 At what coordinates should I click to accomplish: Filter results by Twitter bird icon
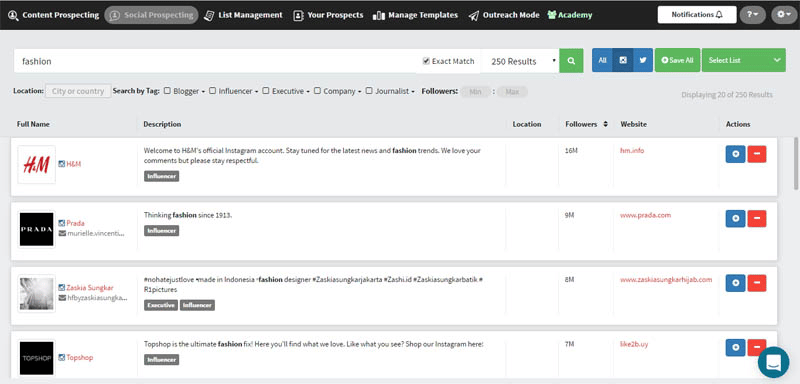(643, 60)
